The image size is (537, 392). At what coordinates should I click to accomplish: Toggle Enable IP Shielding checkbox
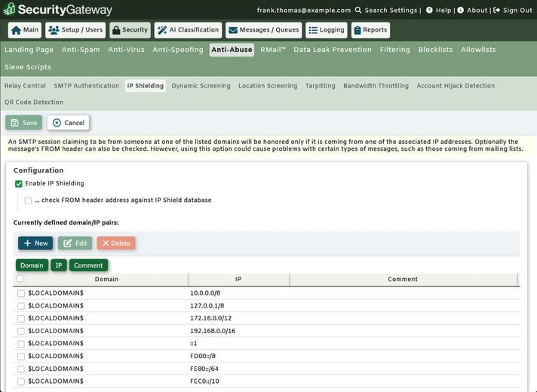pos(19,184)
